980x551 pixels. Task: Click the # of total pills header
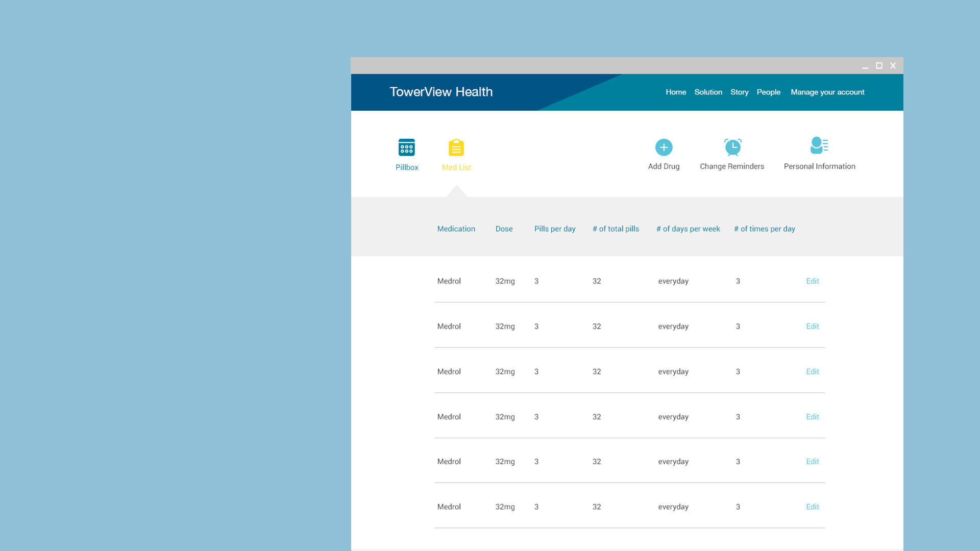(616, 229)
